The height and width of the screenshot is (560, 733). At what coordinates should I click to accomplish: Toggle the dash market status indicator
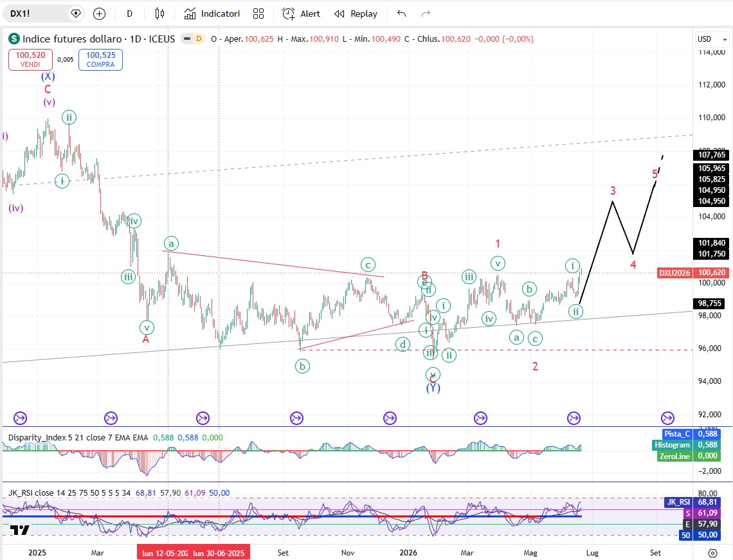pos(187,39)
